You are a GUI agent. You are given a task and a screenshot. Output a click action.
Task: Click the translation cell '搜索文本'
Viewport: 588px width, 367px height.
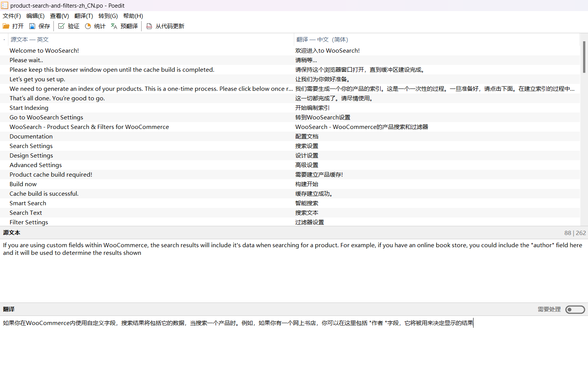pyautogui.click(x=307, y=212)
